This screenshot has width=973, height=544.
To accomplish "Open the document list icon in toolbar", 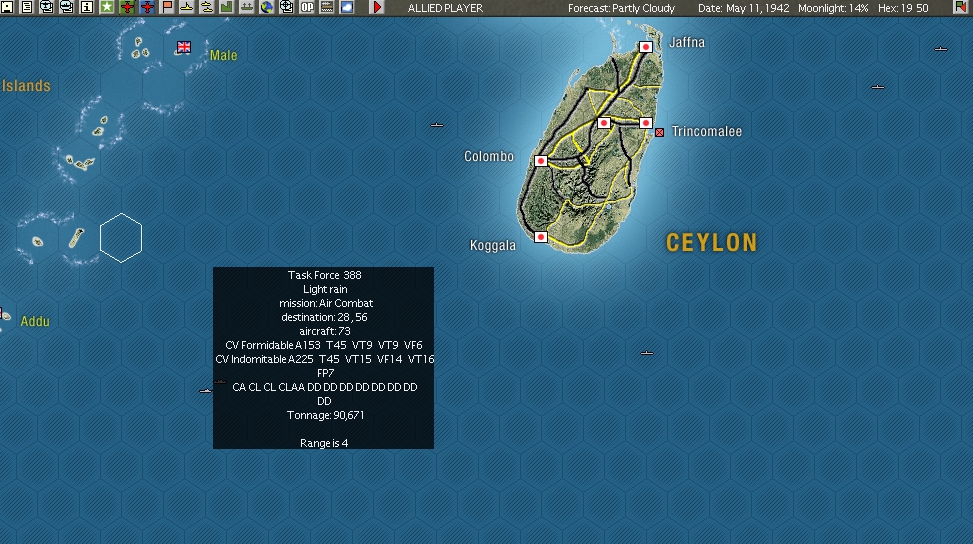I will pos(27,7).
